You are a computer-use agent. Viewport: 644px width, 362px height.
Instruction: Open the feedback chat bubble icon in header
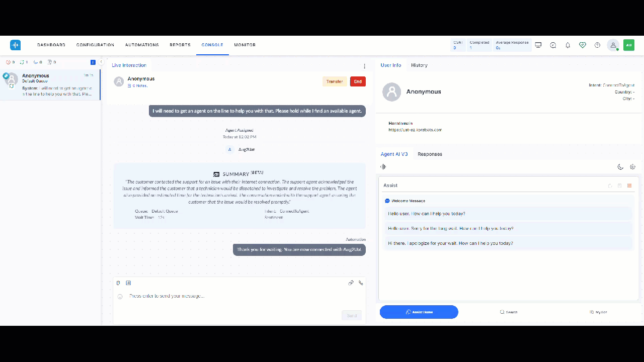click(x=553, y=45)
